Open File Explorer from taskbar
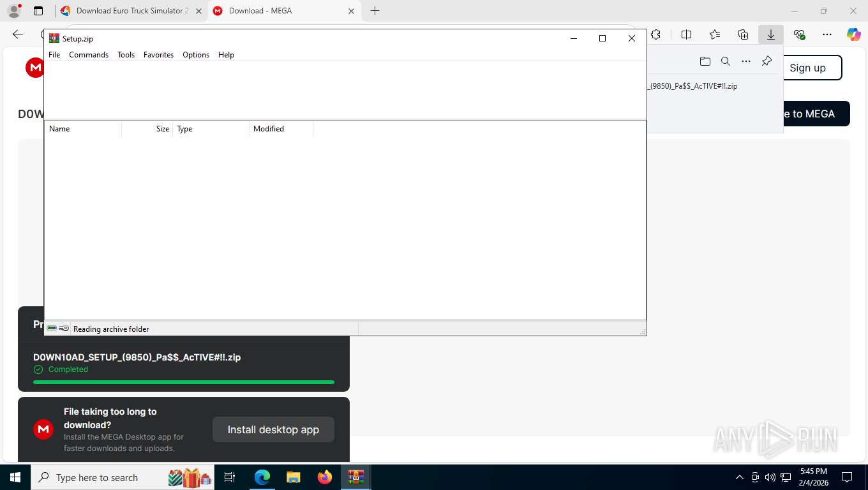868x490 pixels. coord(293,477)
